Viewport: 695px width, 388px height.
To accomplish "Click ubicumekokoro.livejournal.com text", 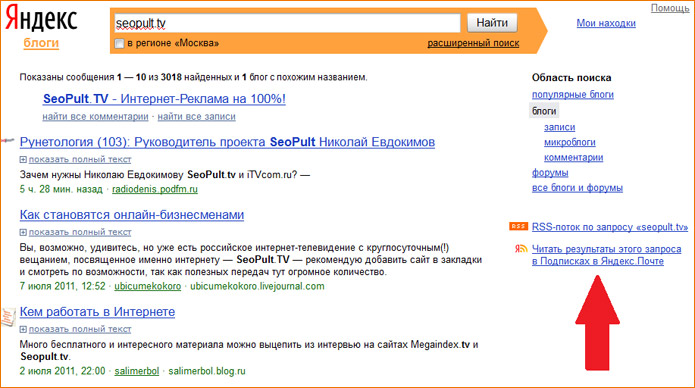I will [x=257, y=286].
